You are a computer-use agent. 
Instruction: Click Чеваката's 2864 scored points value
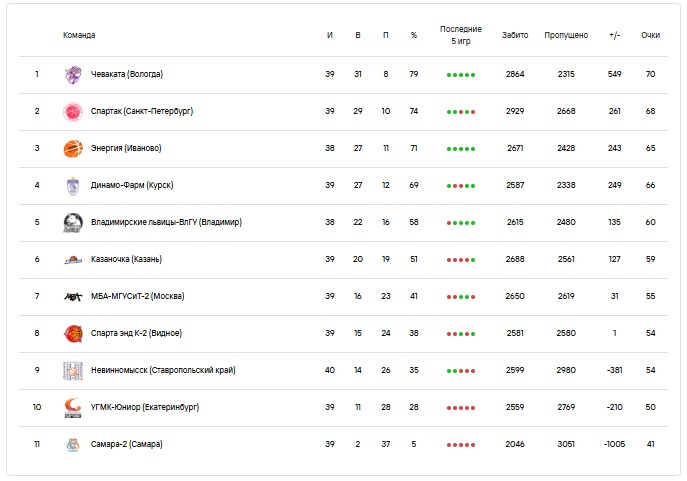click(x=515, y=74)
